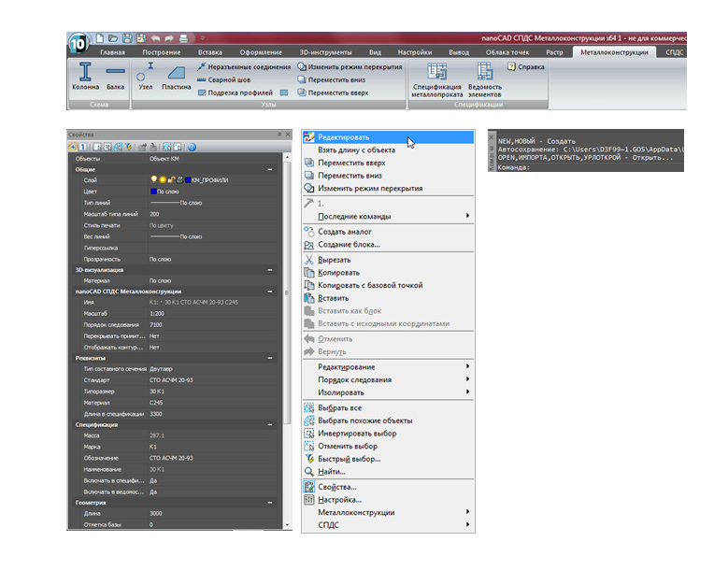The width and height of the screenshot is (728, 570).
Task: Collapse the 3D-визуализация section
Action: [270, 270]
